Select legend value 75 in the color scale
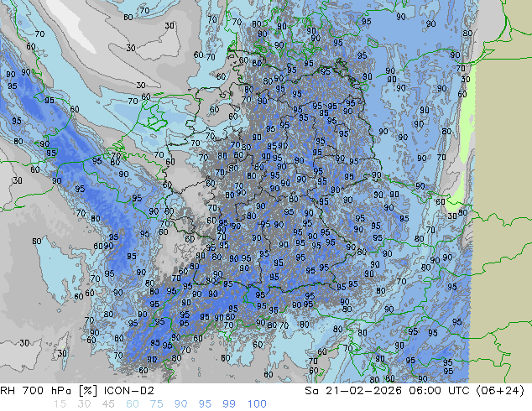The height and width of the screenshot is (411, 532). click(x=156, y=404)
